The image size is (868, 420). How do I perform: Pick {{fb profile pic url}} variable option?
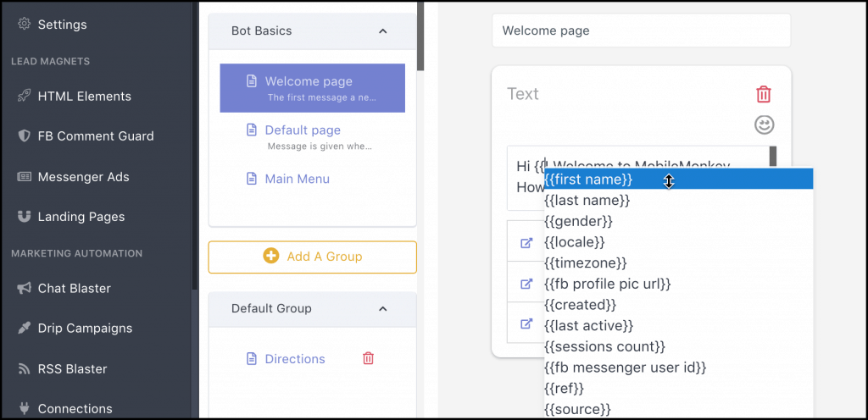(x=607, y=284)
